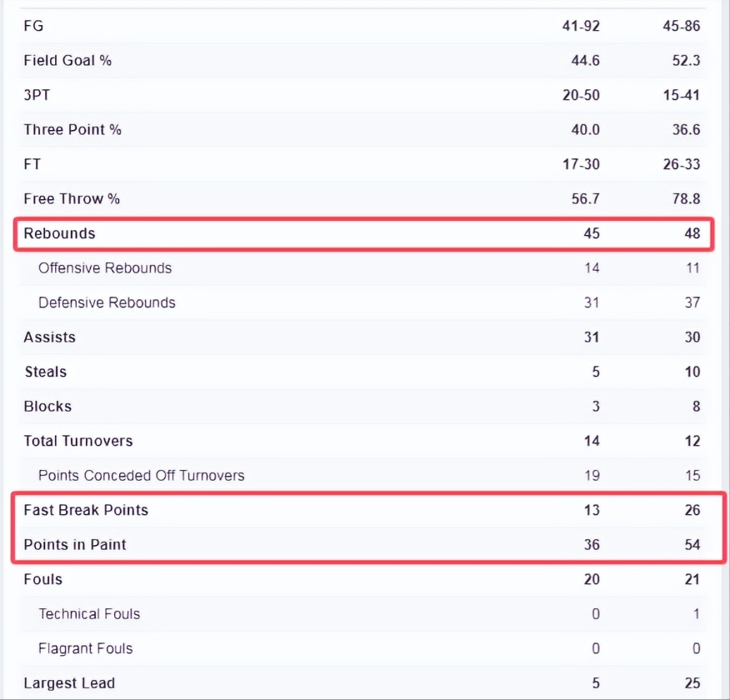Click the Points in Paint label

coord(75,545)
